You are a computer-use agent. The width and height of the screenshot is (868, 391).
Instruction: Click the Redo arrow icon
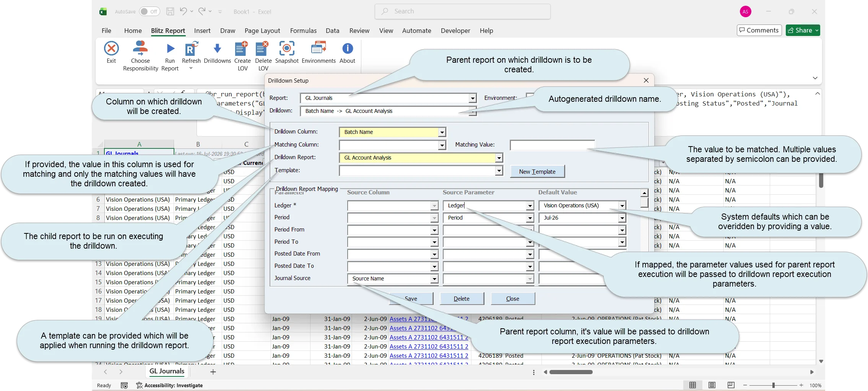pyautogui.click(x=202, y=11)
